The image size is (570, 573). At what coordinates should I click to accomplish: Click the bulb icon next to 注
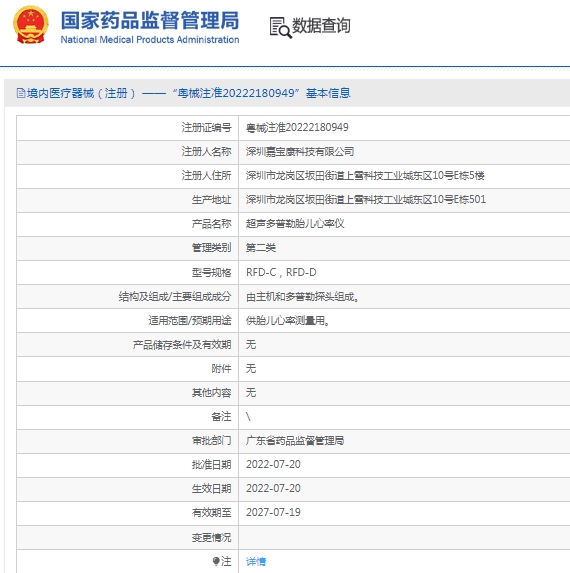tap(216, 561)
